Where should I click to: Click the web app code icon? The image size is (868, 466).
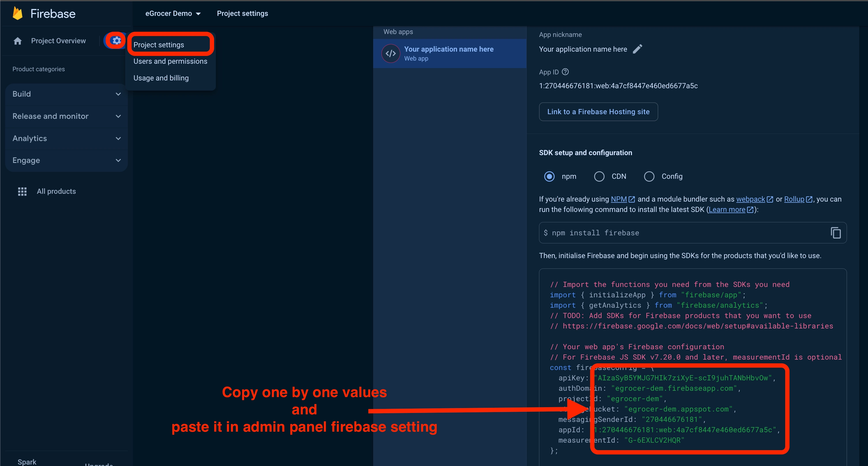tap(390, 53)
